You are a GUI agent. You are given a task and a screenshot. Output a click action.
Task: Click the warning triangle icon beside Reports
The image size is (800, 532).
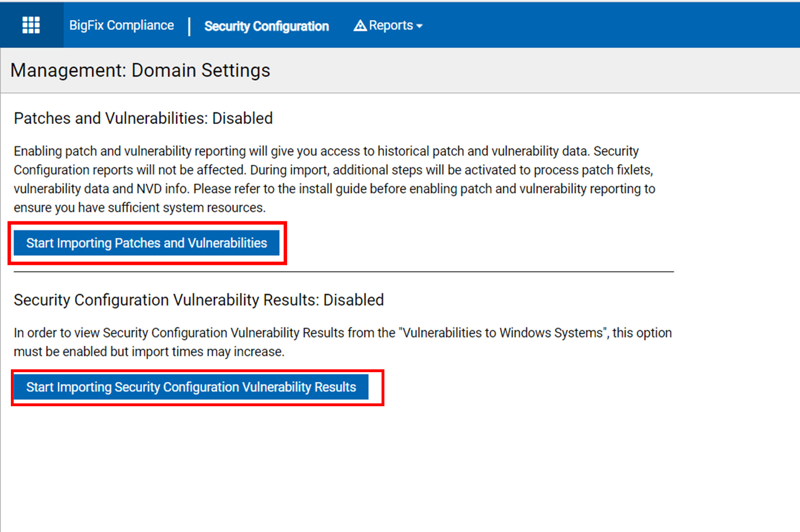(x=360, y=26)
